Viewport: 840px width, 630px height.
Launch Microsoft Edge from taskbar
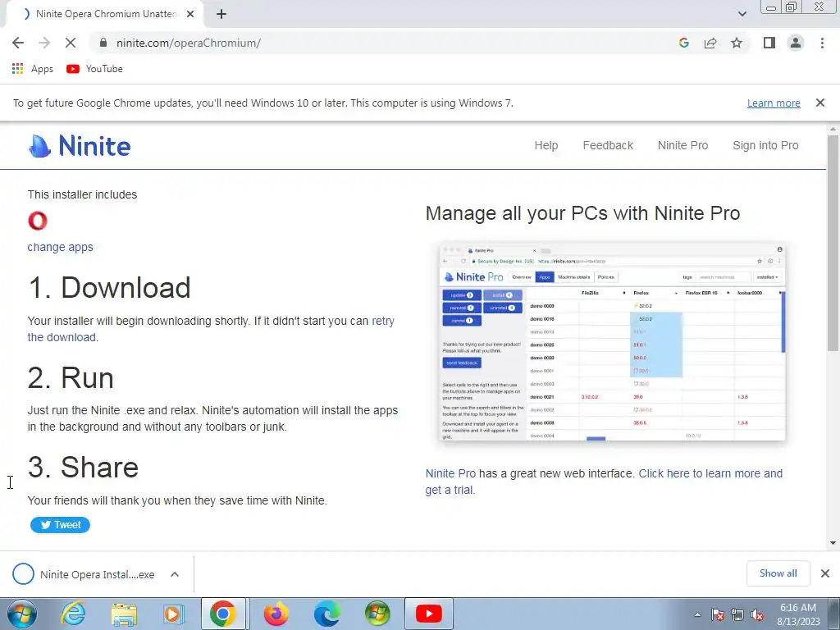coord(326,614)
